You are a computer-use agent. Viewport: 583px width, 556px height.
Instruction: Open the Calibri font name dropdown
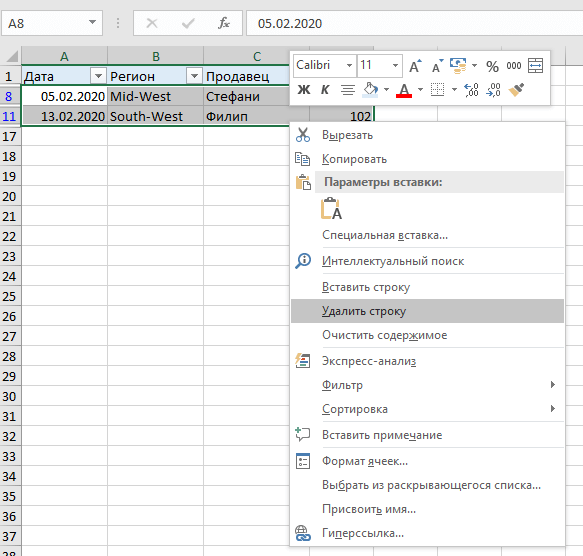[x=350, y=66]
